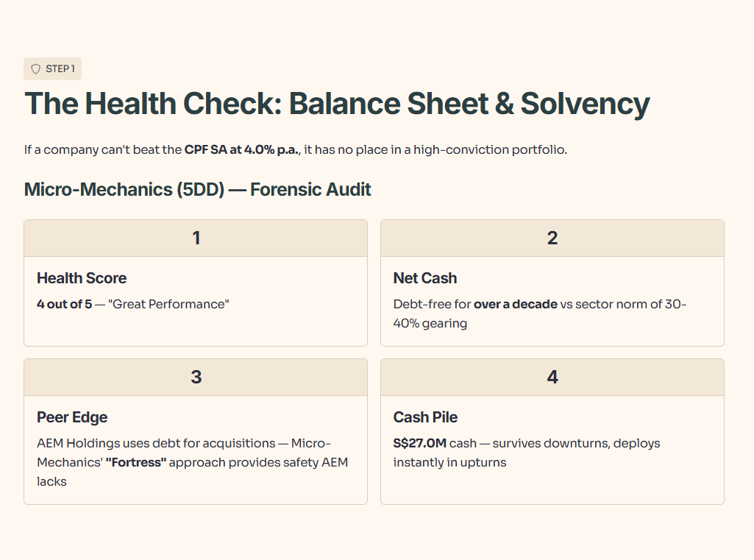Click the card header numbered 4
The image size is (754, 560).
pyautogui.click(x=552, y=378)
